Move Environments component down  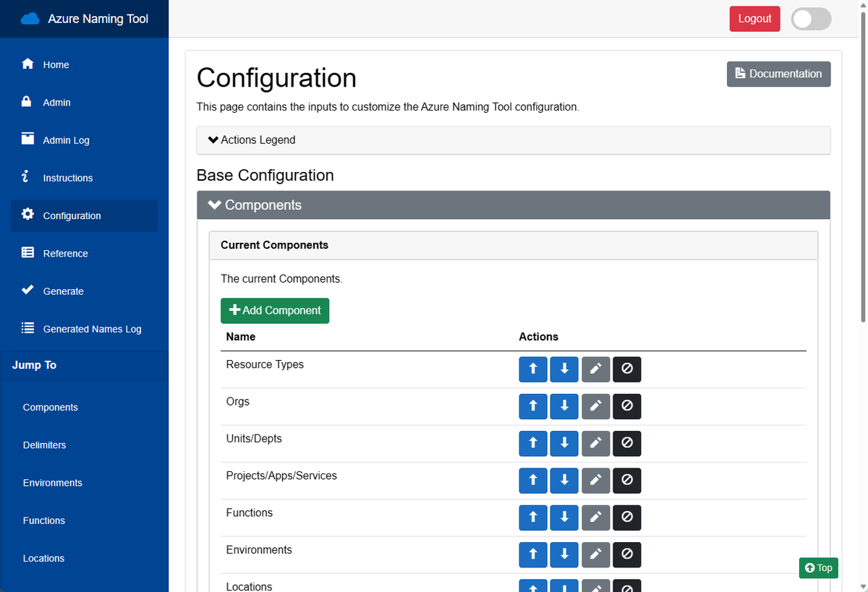(564, 554)
